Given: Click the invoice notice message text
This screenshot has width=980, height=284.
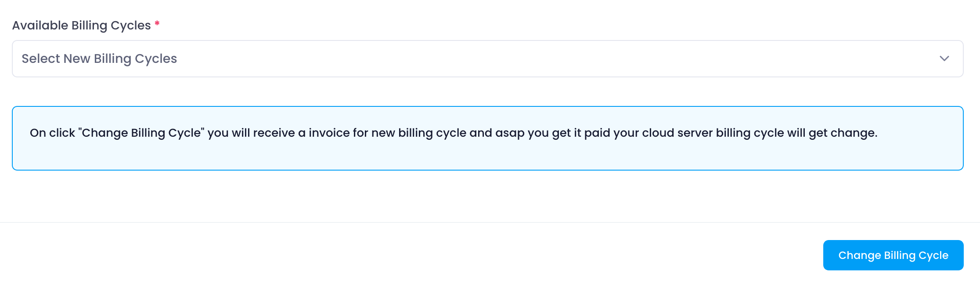Looking at the screenshot, I should tap(454, 133).
